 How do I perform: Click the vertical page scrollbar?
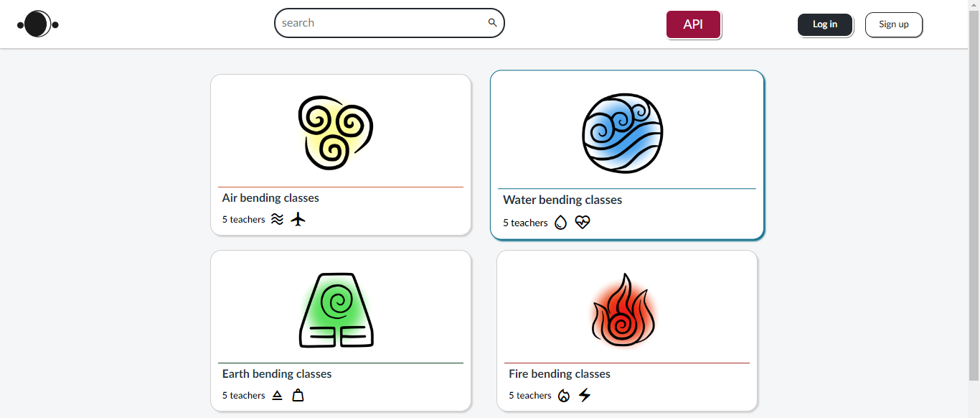[x=974, y=194]
